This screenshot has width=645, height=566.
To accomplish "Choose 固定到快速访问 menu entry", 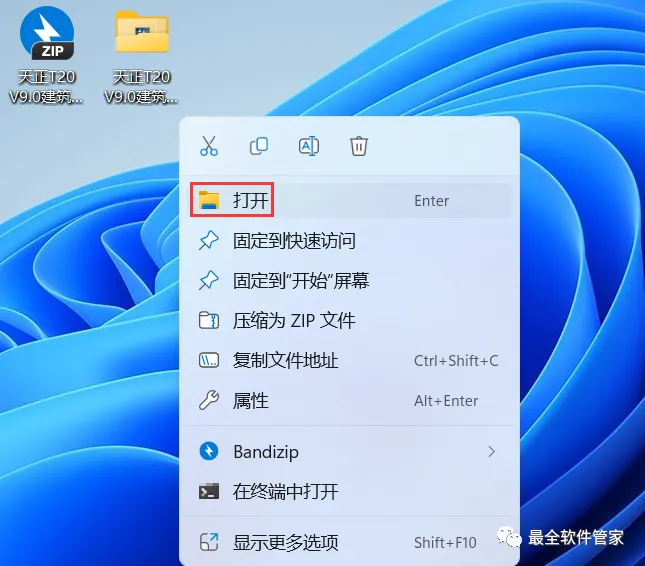I will [x=349, y=241].
